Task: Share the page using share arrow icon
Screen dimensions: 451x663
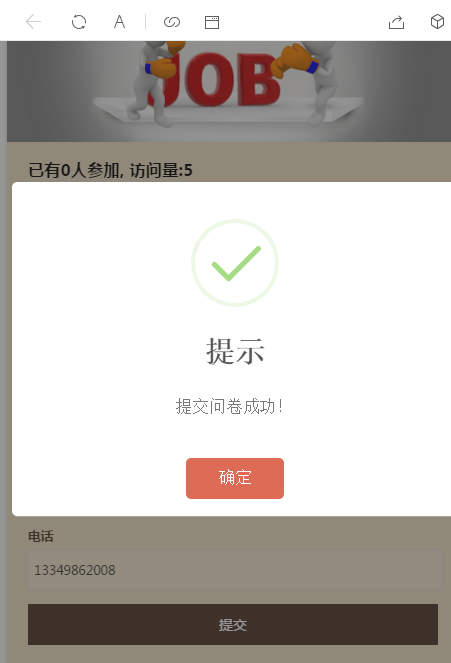Action: click(396, 22)
